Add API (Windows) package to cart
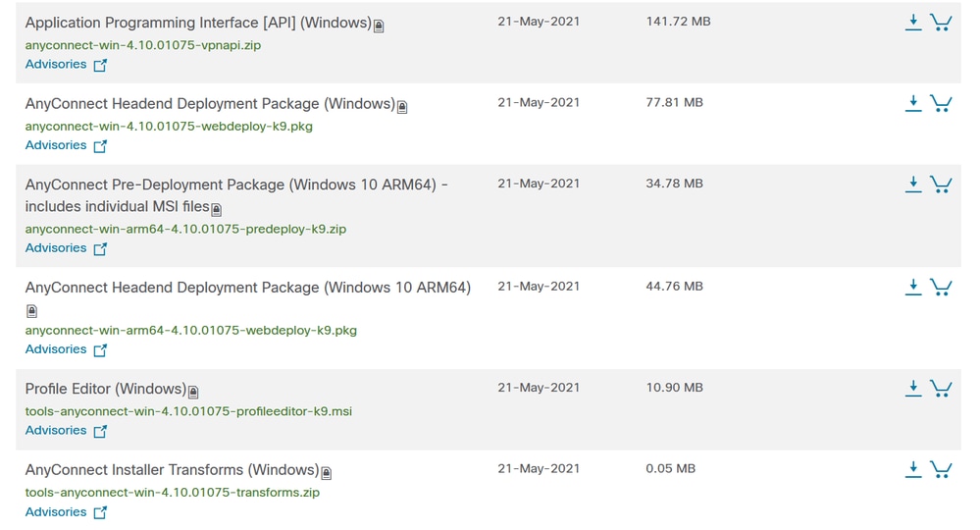This screenshot has height=530, width=980. (x=941, y=22)
